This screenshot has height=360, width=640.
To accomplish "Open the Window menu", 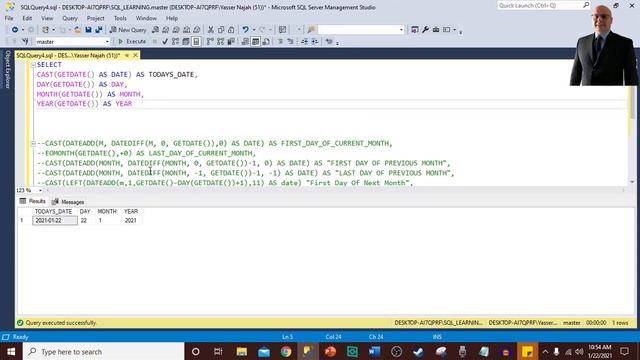I will (146, 18).
